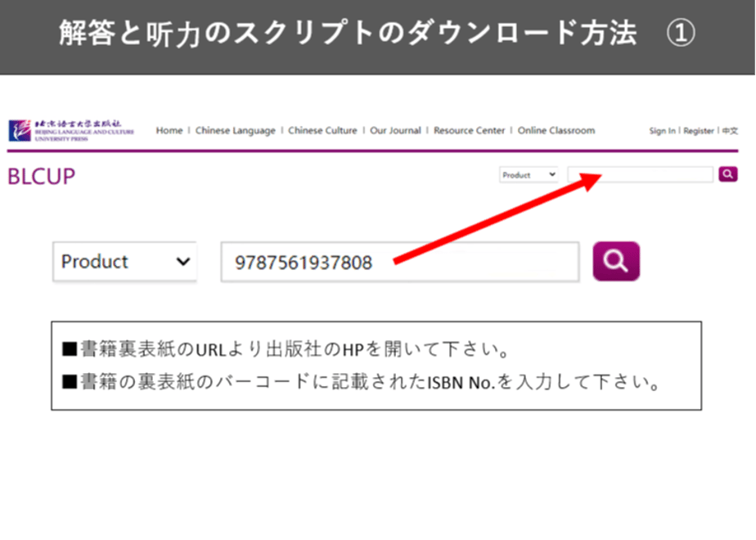Open the Chinese Culture menu
Viewport: 756px width, 540px height.
[322, 131]
